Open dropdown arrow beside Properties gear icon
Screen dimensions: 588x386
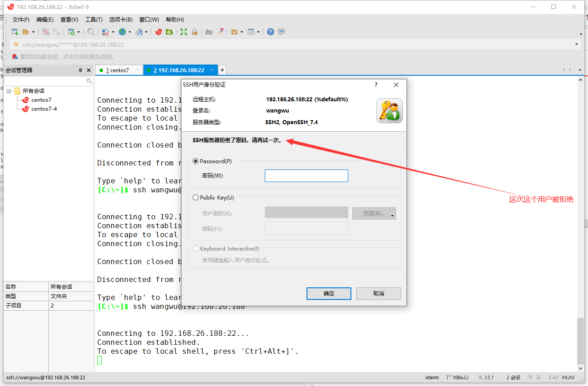coord(78,32)
